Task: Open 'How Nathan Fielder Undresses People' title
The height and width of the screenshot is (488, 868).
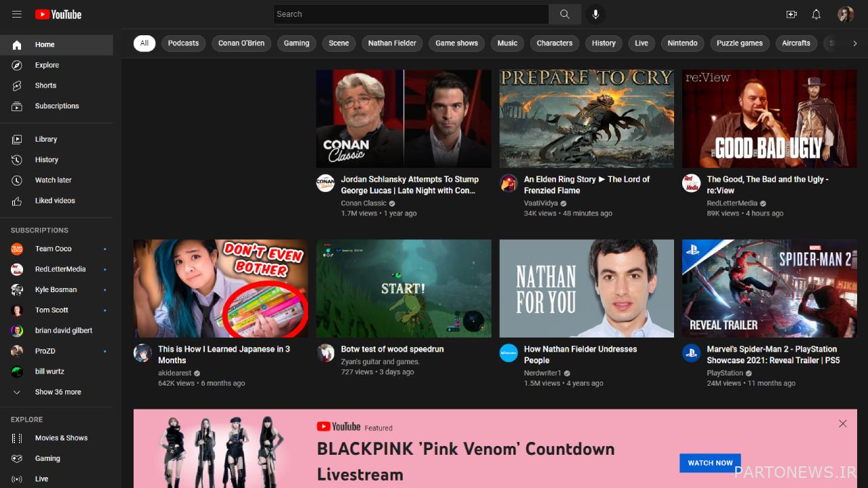Action: coord(580,354)
